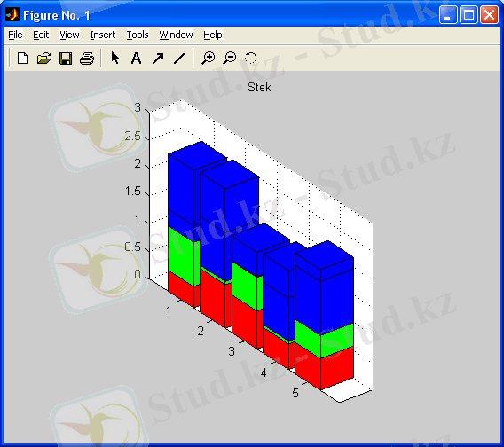The image size is (504, 447).
Task: Open the Help menu
Action: click(x=213, y=35)
